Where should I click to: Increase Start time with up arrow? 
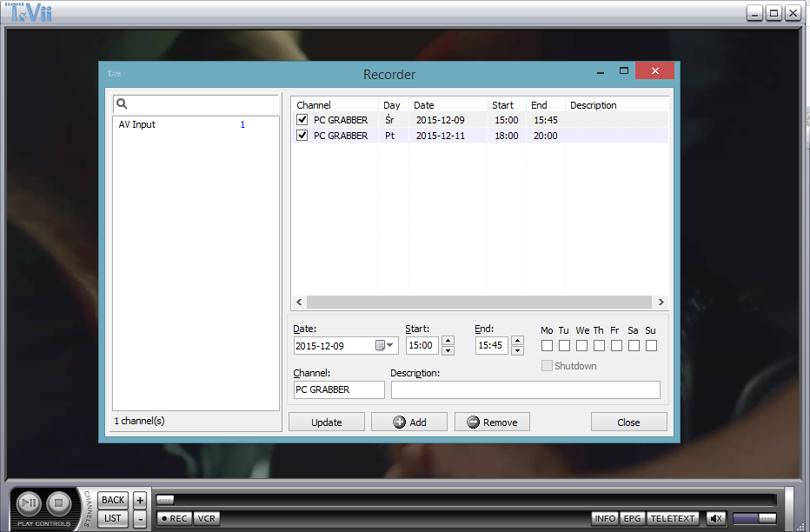pyautogui.click(x=448, y=340)
